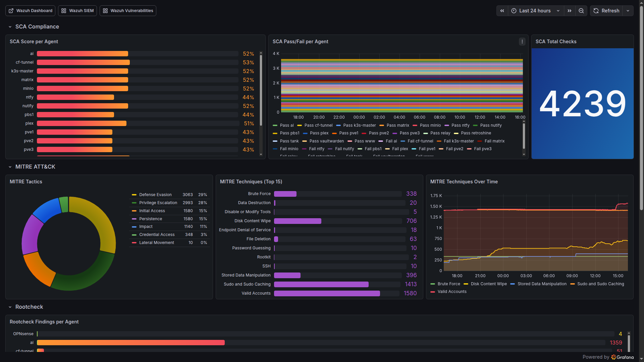Collapse the SCA Compliance row
Viewport: 644px width, 362px height.
point(10,27)
